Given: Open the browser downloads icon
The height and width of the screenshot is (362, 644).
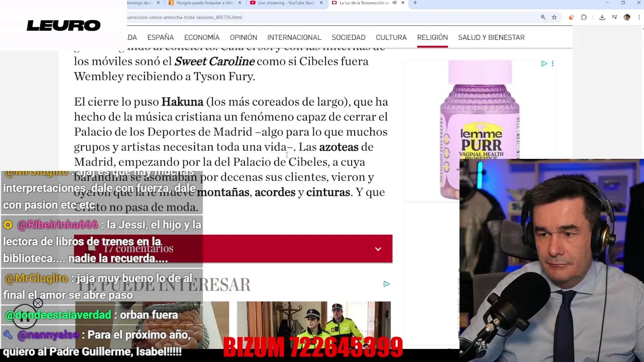Looking at the screenshot, I should click(602, 17).
